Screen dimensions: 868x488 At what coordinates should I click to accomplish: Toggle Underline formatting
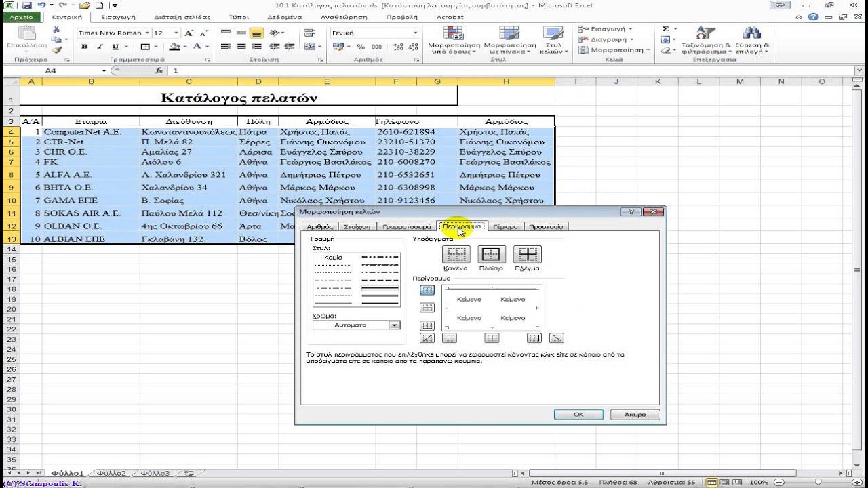pos(115,47)
